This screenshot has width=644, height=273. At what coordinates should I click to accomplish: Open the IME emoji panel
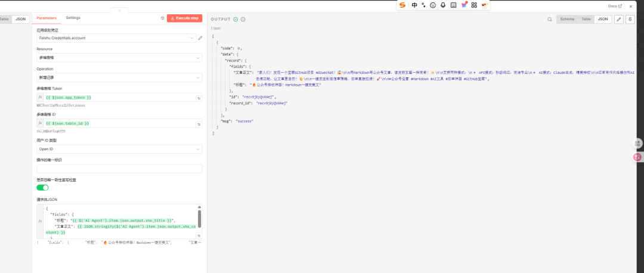click(433, 5)
